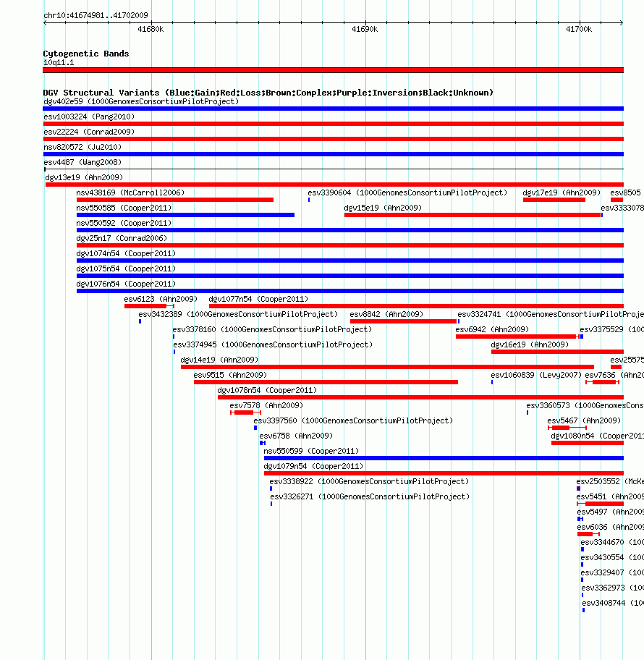The width and height of the screenshot is (644, 660).
Task: Click the DGV Structural Variants track title
Action: [x=268, y=93]
